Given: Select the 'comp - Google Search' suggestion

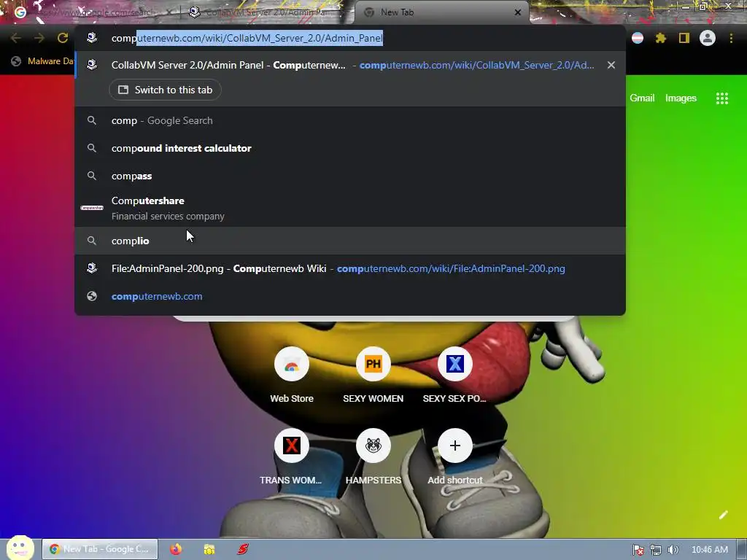Looking at the screenshot, I should [350, 120].
